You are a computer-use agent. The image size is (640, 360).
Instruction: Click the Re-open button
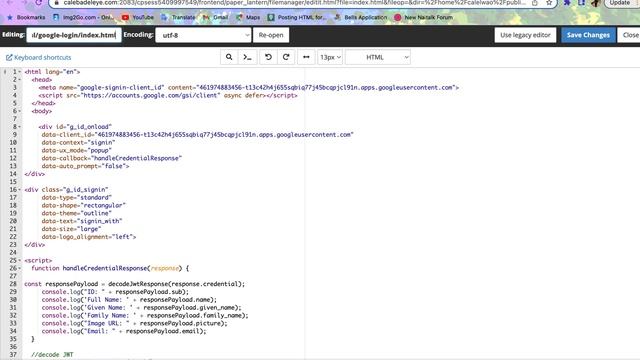pos(271,35)
